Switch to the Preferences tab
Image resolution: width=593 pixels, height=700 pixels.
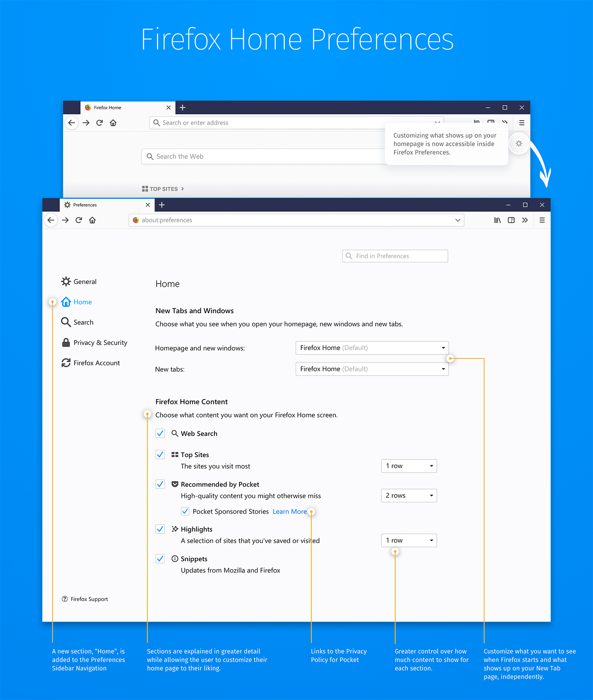click(107, 205)
